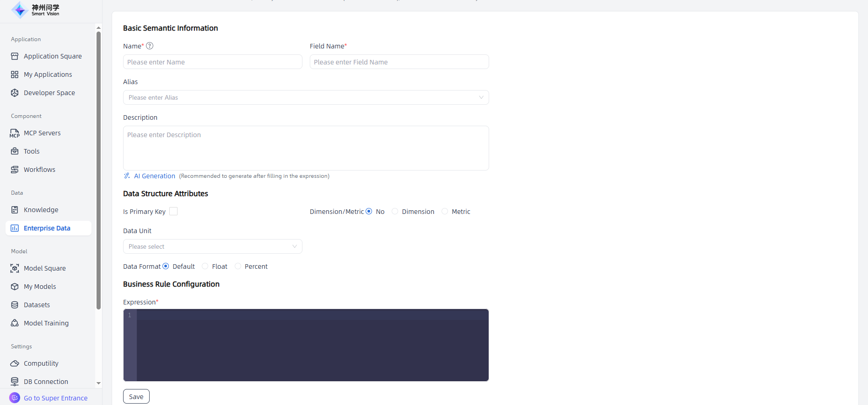Go to Datasets menu item
The height and width of the screenshot is (405, 868).
(37, 305)
